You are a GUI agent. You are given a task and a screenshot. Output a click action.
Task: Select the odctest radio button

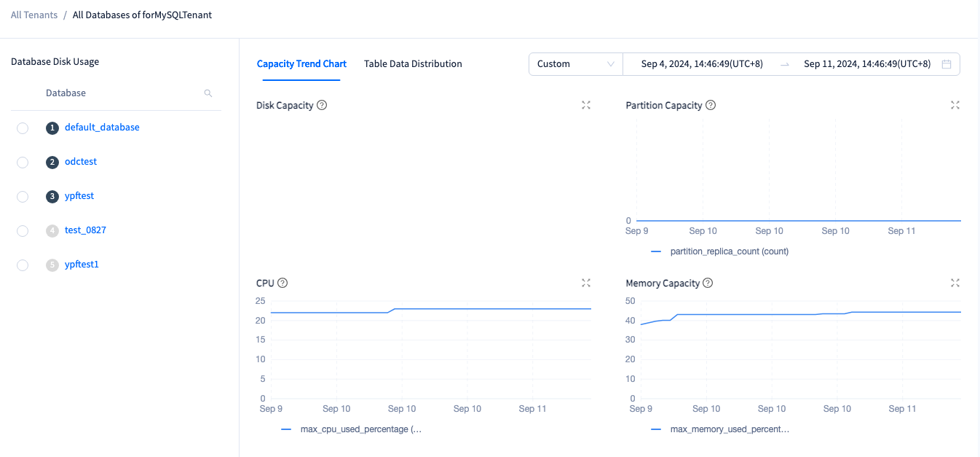tap(23, 163)
